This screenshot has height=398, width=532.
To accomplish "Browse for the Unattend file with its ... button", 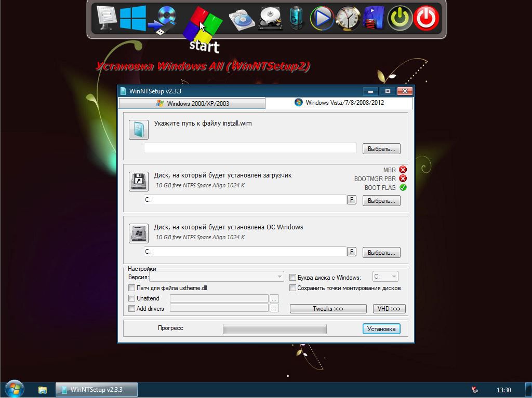I will [274, 298].
